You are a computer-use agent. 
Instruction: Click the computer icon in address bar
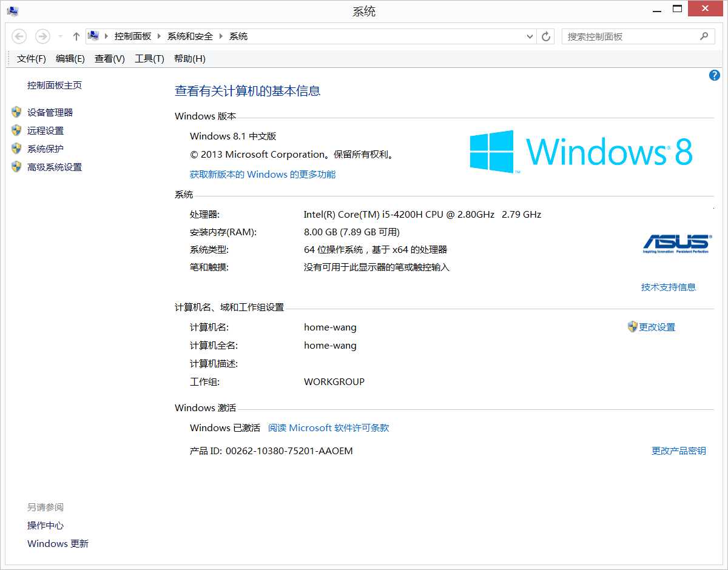click(93, 36)
